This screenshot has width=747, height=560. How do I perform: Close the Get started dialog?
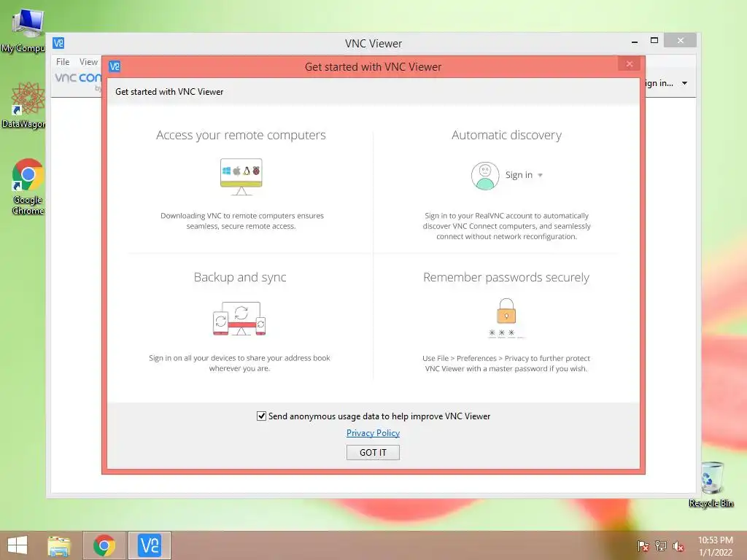pos(630,64)
